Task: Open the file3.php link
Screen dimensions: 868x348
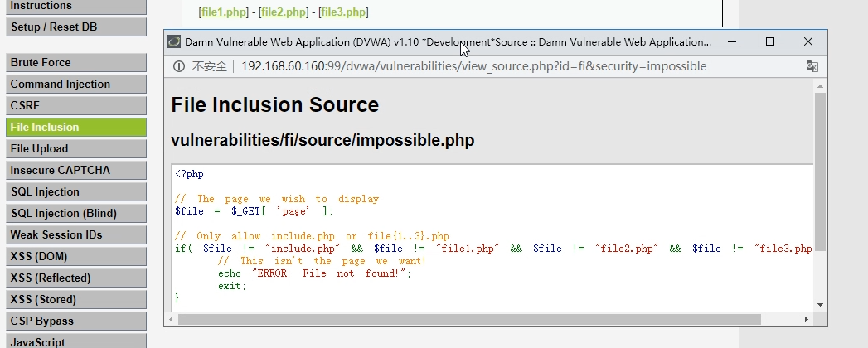Action: click(x=343, y=12)
